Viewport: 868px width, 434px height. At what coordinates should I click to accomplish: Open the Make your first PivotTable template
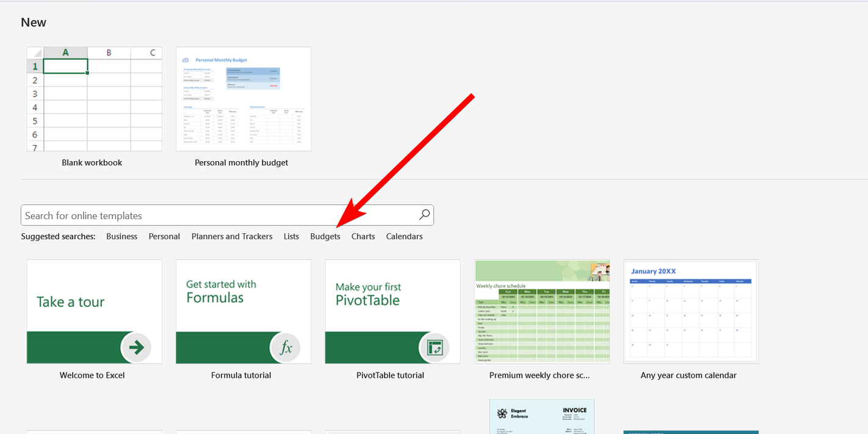pos(392,312)
